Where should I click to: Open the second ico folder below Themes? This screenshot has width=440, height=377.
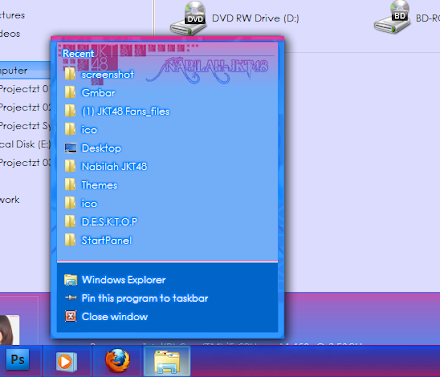click(167, 203)
